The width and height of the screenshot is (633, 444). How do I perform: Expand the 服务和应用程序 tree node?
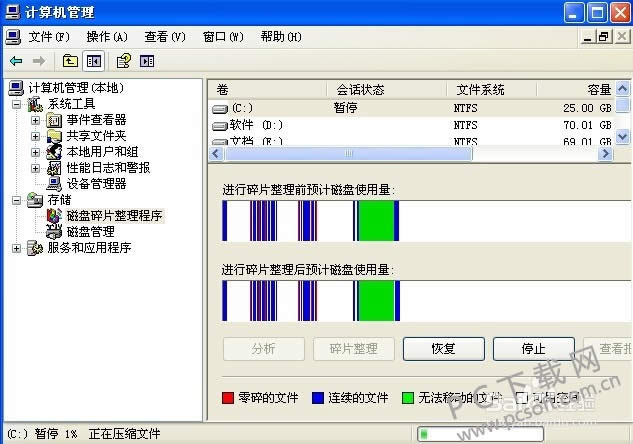[x=16, y=248]
